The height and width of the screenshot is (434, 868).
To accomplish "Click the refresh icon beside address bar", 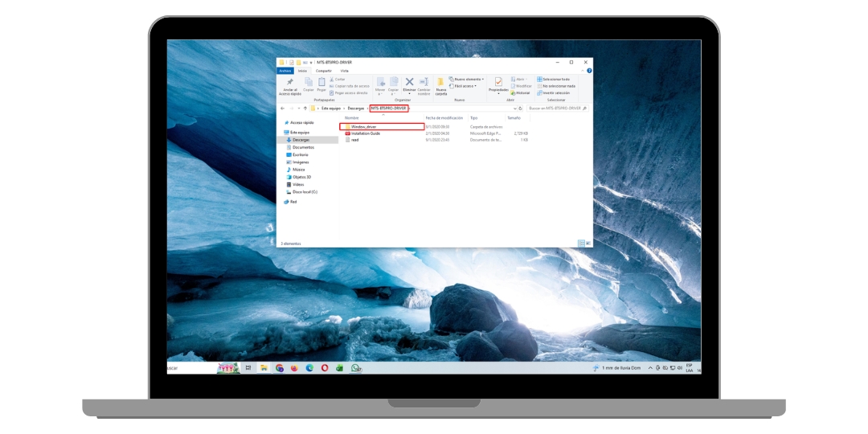I will 521,108.
